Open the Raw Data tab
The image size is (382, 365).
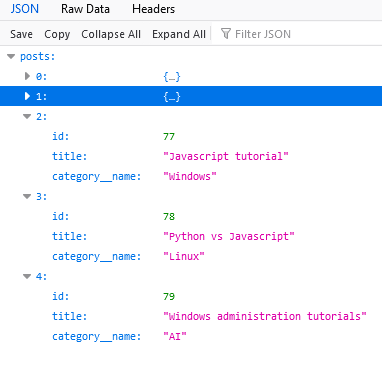click(x=85, y=9)
